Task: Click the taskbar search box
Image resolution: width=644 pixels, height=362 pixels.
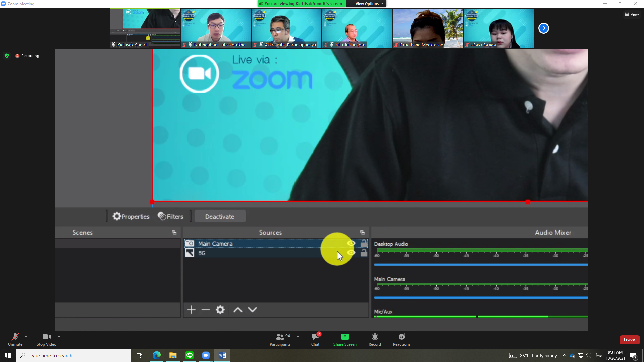Action: tap(74, 355)
